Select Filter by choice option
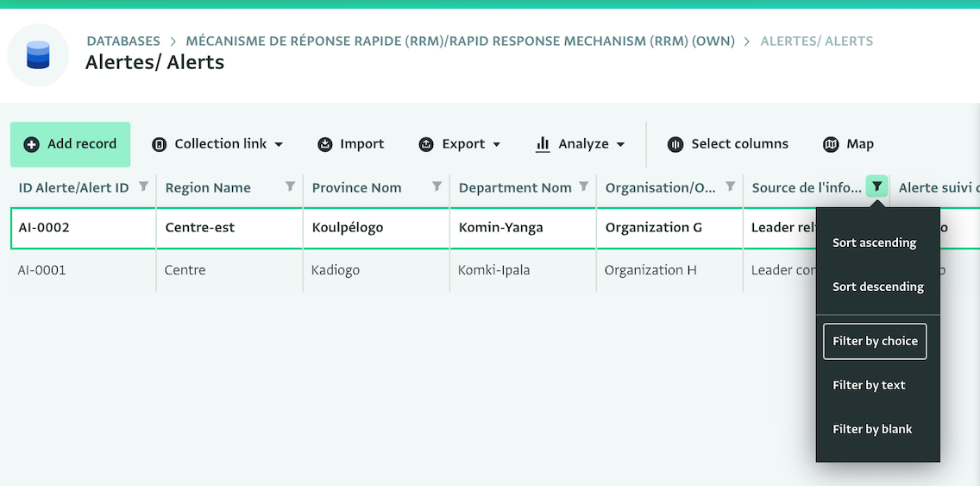Screen dimensions: 980x486 875,342
